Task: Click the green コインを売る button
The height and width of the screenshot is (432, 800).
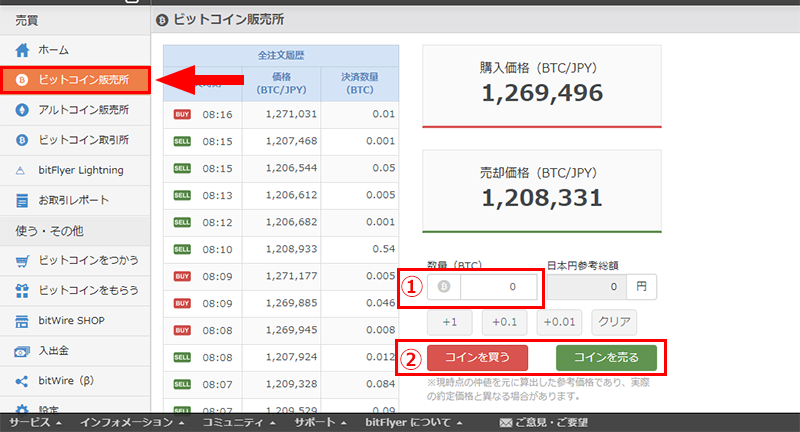Action: pos(606,358)
